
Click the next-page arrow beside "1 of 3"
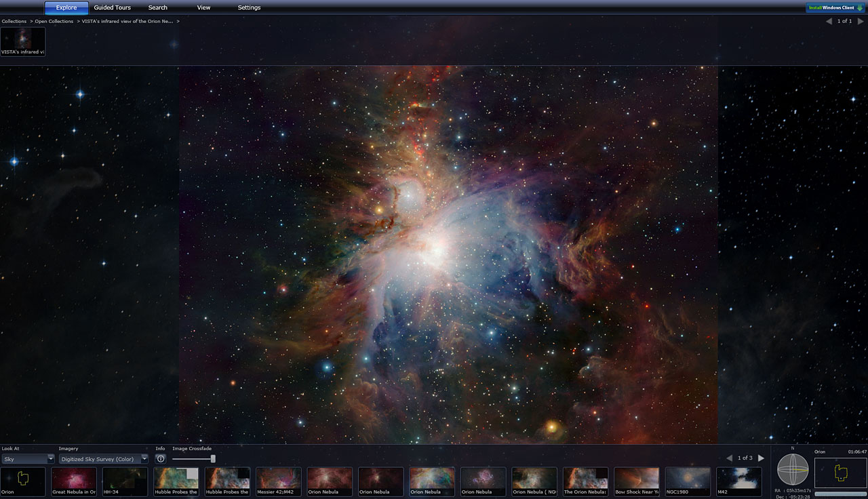click(x=762, y=458)
